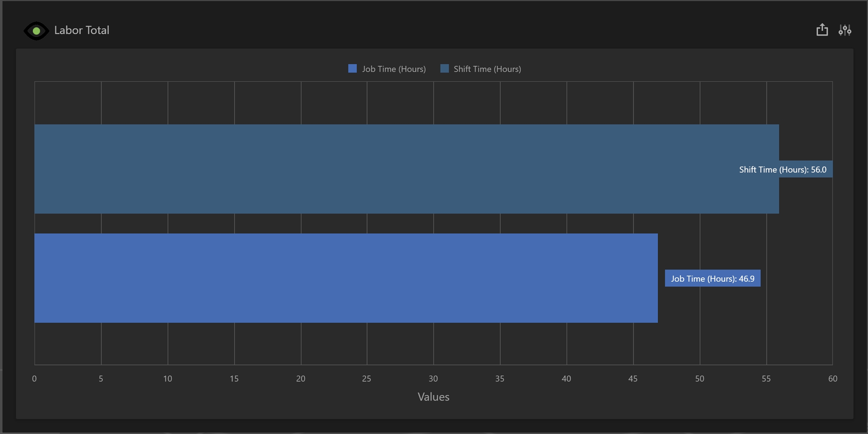This screenshot has width=868, height=434.
Task: Click the 25 axis tick label
Action: [x=367, y=378]
